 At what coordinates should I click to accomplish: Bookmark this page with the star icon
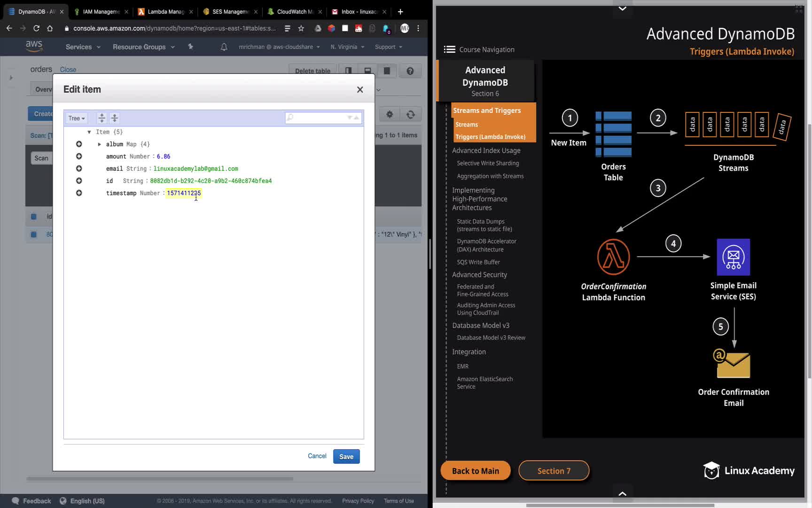[301, 28]
